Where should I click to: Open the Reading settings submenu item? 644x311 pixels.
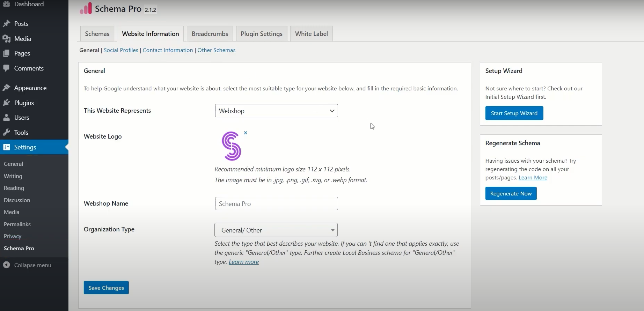click(14, 188)
